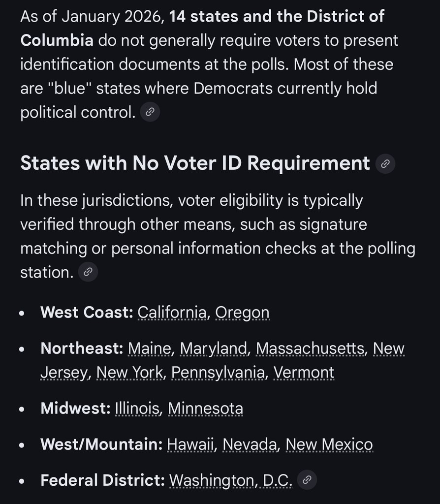The height and width of the screenshot is (504, 440).
Task: Click the "States with No Voter ID Requirement" heading
Action: [x=195, y=163]
